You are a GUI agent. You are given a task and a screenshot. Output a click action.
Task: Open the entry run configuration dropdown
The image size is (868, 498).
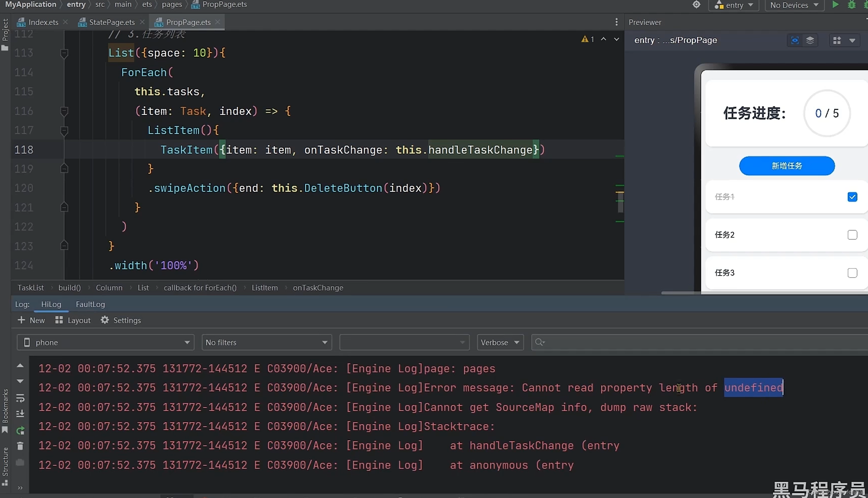(734, 5)
